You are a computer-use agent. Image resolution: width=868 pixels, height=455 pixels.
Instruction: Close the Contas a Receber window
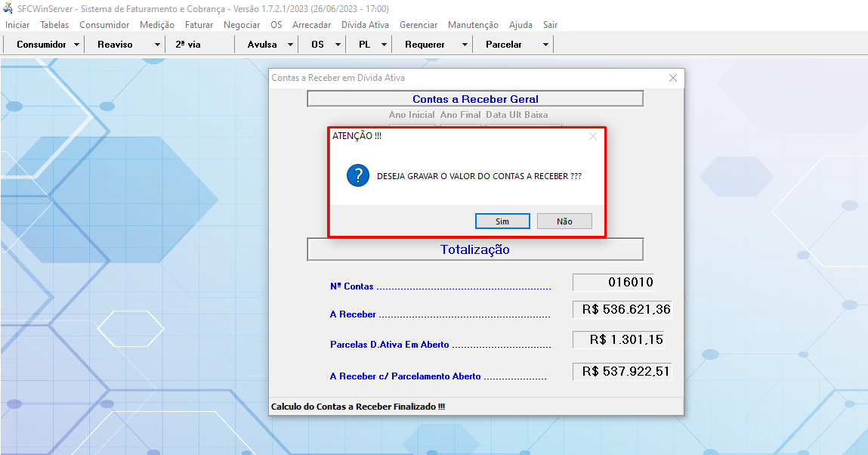(673, 78)
